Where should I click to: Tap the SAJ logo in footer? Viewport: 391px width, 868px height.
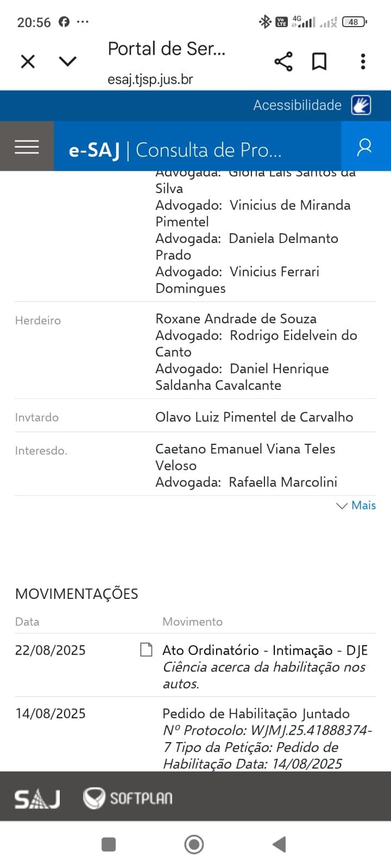[37, 799]
